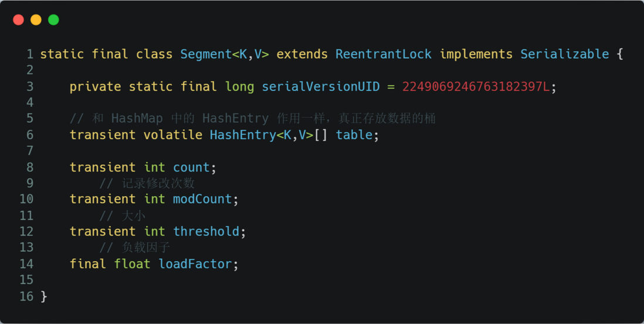Click the ReentrantLock type on line 1
Screen dimensions: 644x324
pyautogui.click(x=384, y=54)
